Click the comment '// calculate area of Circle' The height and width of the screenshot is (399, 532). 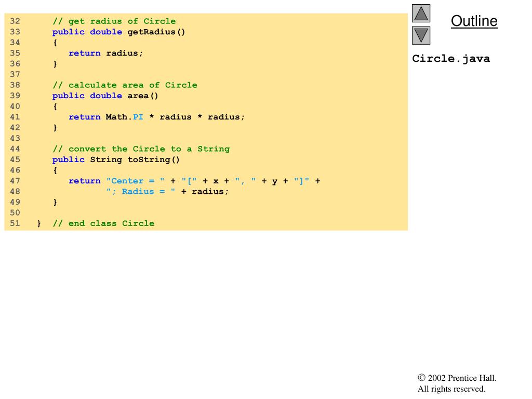pyautogui.click(x=125, y=85)
